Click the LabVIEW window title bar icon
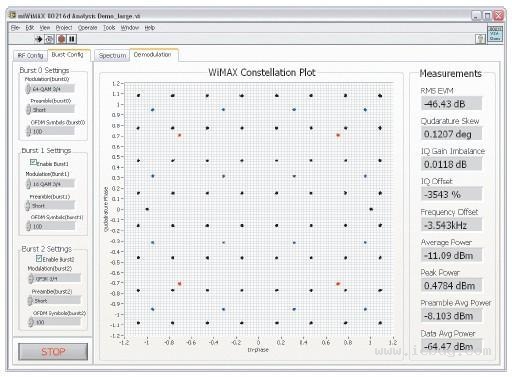Screen dimensions: 512x377 pyautogui.click(x=13, y=15)
